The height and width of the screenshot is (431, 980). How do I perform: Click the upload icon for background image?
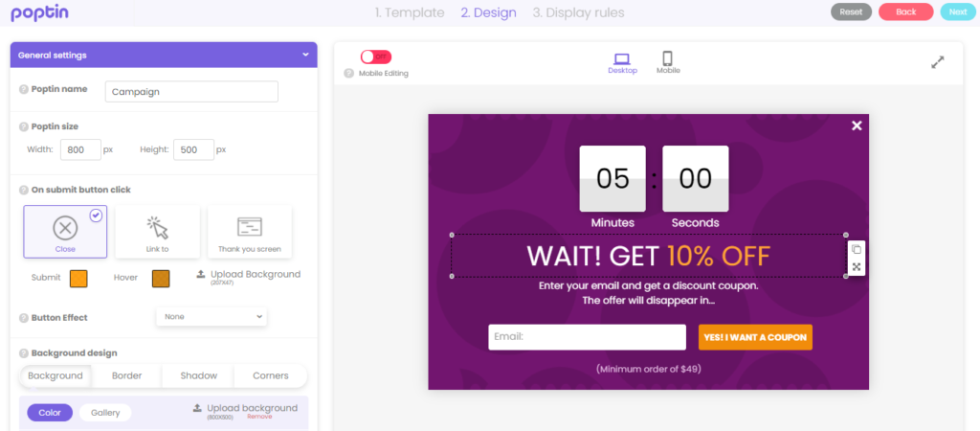[197, 408]
